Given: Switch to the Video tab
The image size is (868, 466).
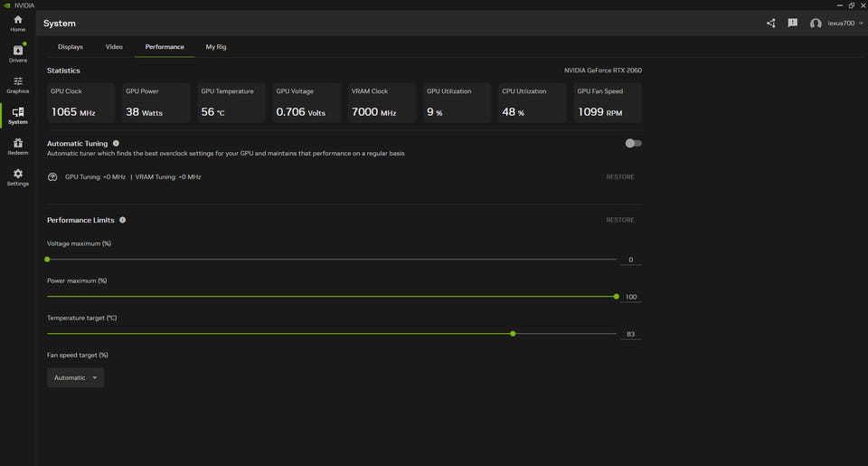Looking at the screenshot, I should (114, 46).
